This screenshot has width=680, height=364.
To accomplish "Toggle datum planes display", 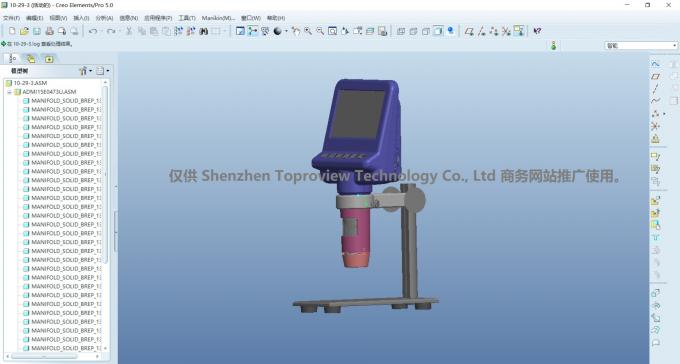I will tap(469, 31).
